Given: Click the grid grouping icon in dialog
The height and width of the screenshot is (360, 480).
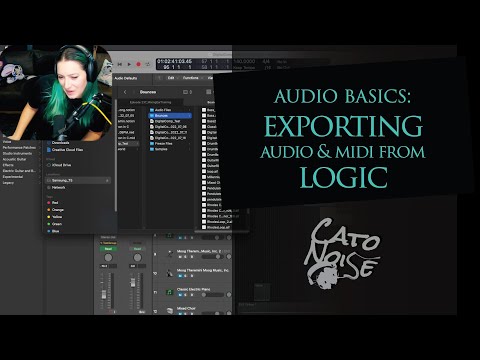Looking at the screenshot, I should [209, 92].
